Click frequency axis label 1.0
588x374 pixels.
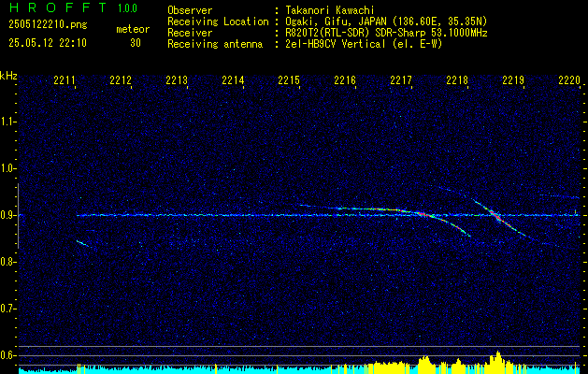(x=7, y=168)
